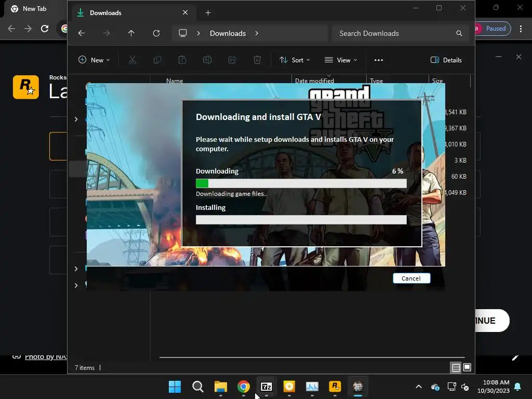Screen dimensions: 532x399
Task: Go forward in File Explorer navigation
Action: 106,33
